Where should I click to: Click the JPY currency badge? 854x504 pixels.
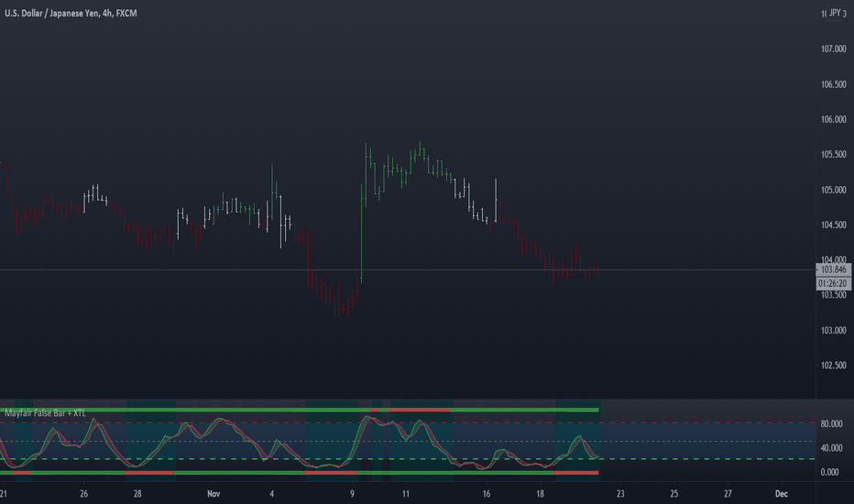pos(835,13)
